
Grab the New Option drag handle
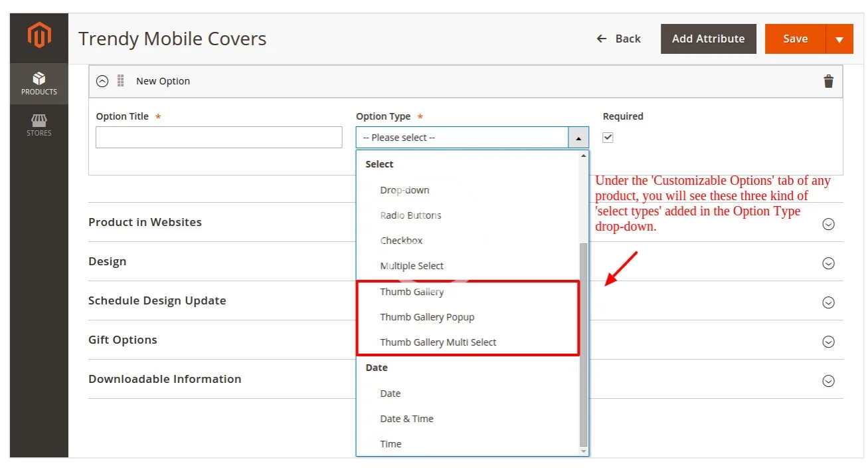120,81
